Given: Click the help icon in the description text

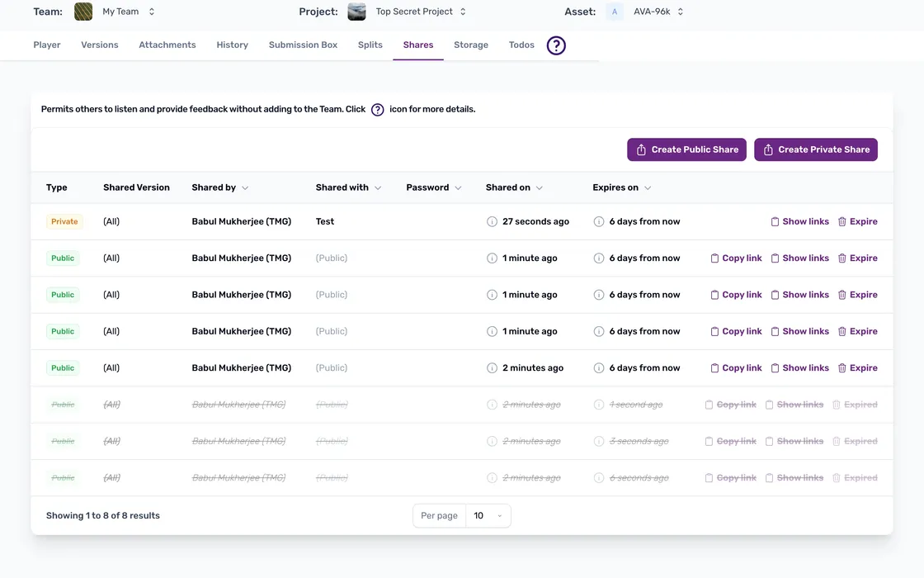Looking at the screenshot, I should click(377, 110).
